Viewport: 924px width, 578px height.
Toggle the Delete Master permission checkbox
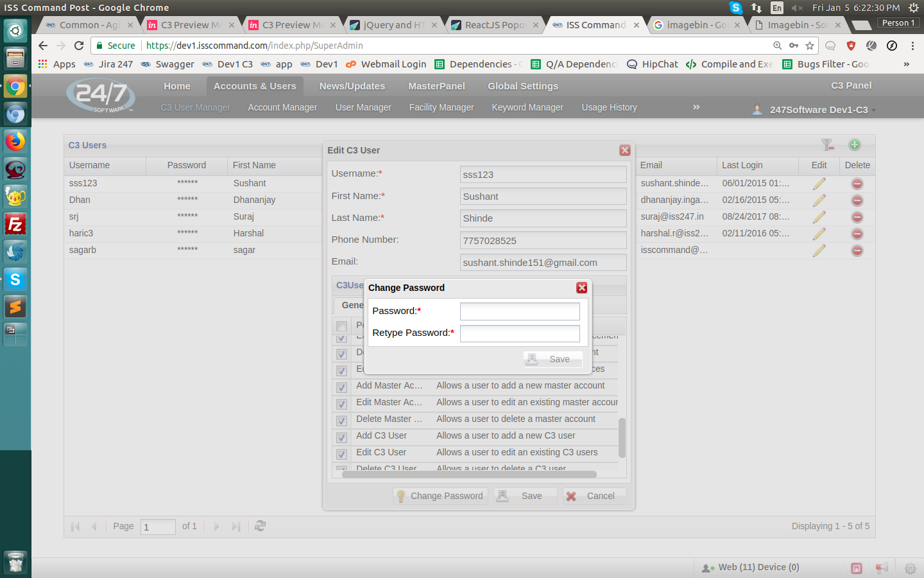[x=341, y=421]
